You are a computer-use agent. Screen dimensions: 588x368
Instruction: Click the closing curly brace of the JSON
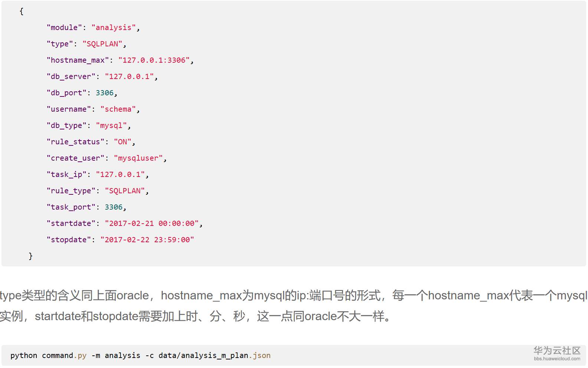[x=30, y=256]
